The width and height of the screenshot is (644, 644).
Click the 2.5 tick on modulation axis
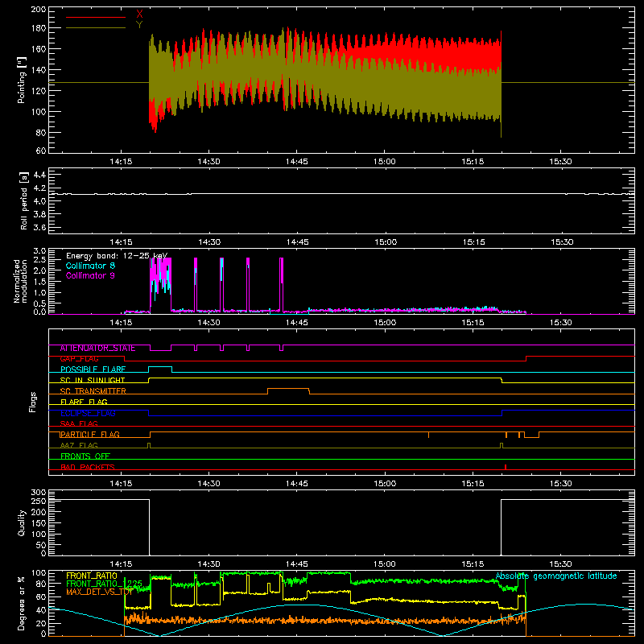(39, 260)
